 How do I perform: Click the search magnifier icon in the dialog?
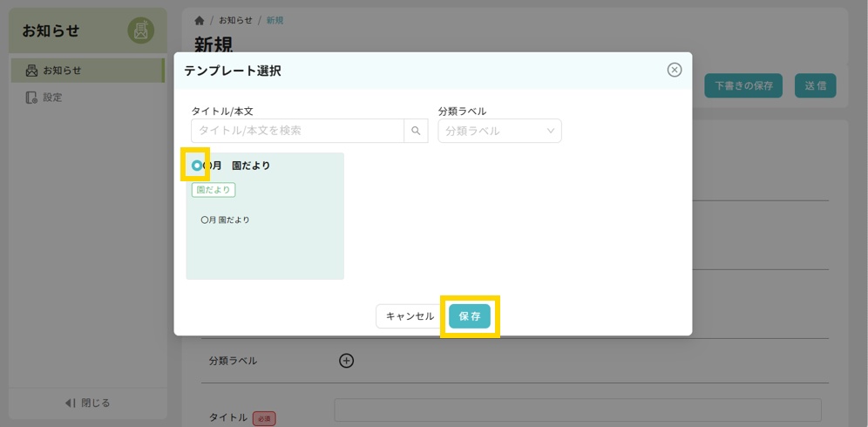pos(416,131)
